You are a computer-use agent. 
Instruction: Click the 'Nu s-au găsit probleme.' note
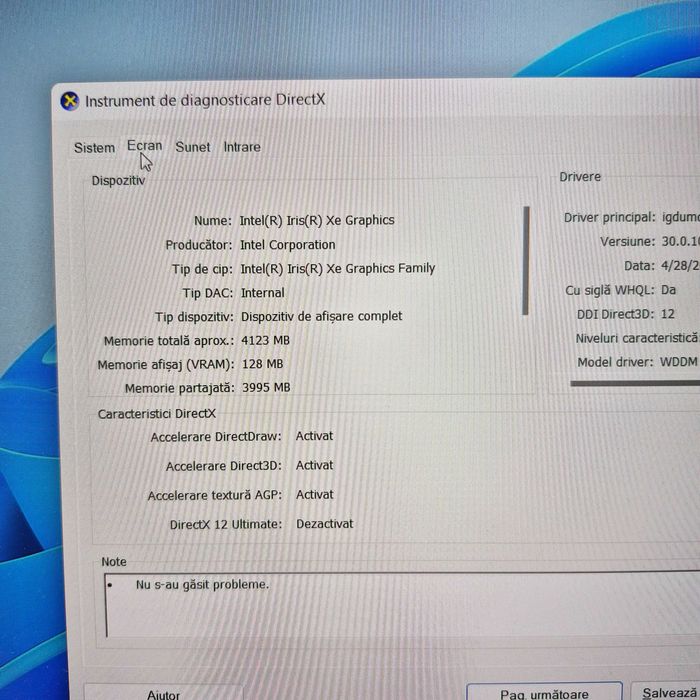[x=202, y=584]
